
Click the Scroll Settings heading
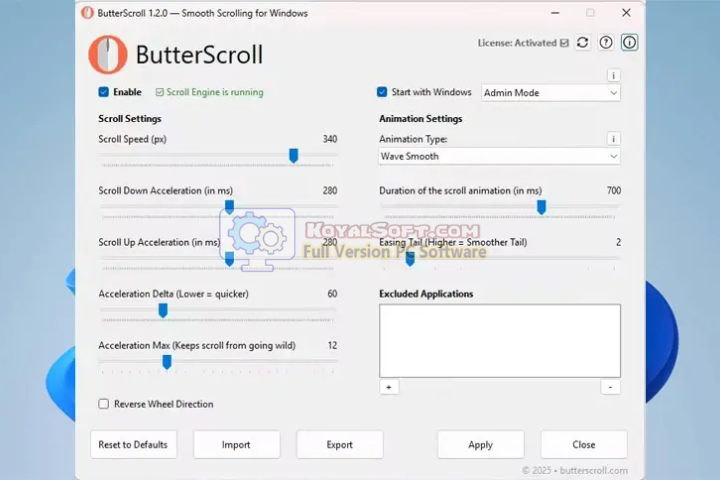click(x=129, y=119)
